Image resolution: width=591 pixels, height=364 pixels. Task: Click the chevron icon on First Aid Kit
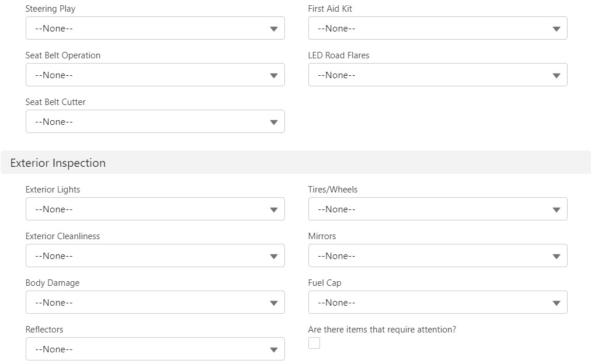557,28
